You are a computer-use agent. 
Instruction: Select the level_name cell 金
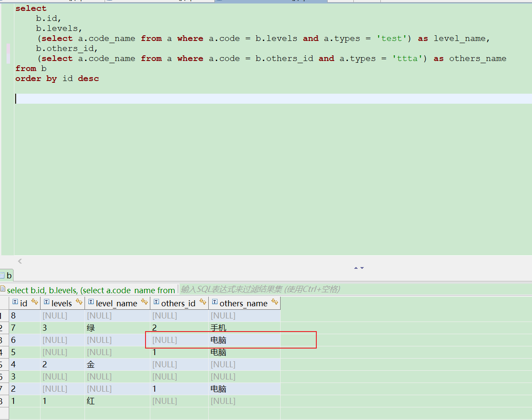(x=117, y=364)
